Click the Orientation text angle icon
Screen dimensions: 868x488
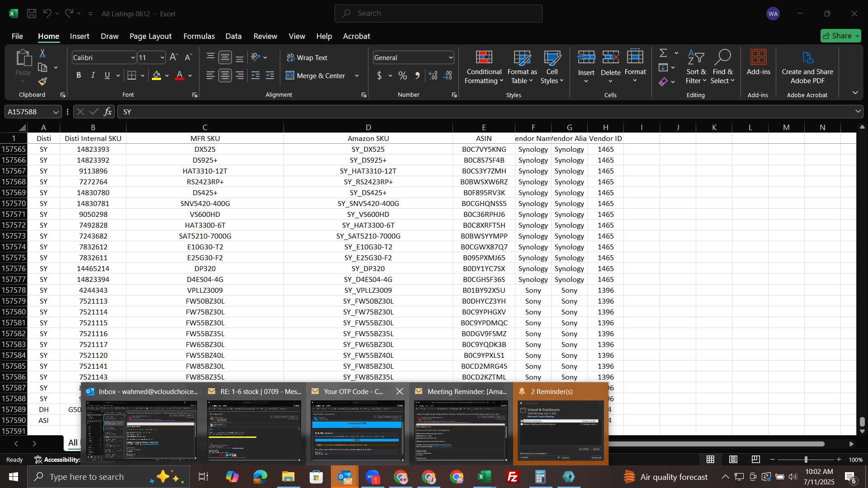coord(256,57)
